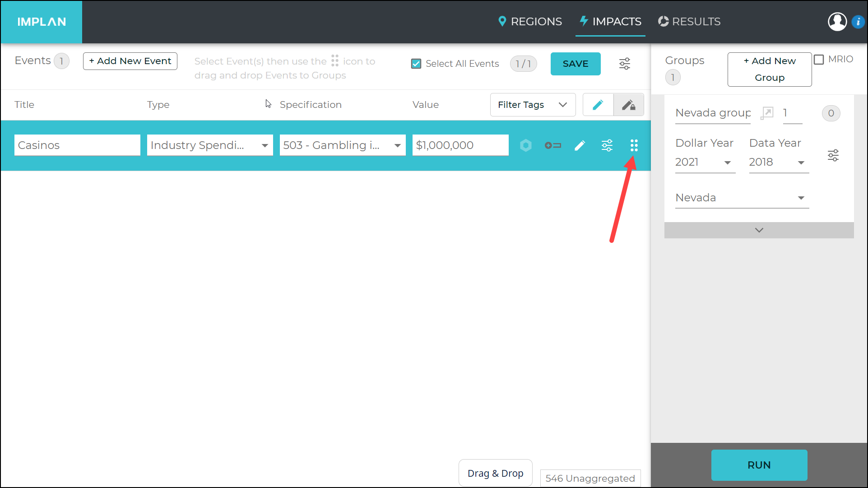Open the Filter Tags dropdown

click(533, 105)
